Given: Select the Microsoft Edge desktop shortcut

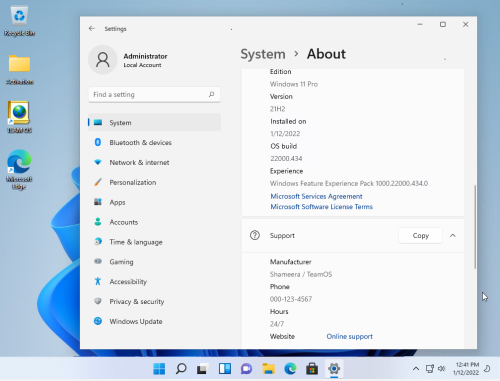Looking at the screenshot, I should click(19, 170).
